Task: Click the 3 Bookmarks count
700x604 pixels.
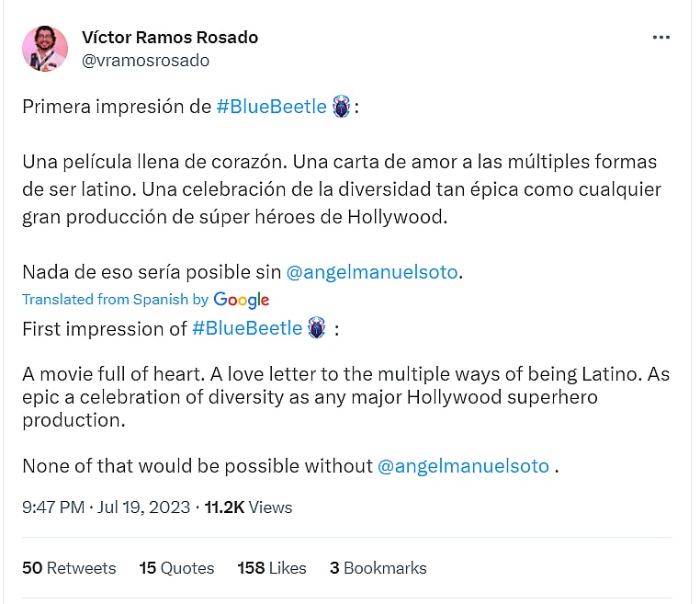Action: pyautogui.click(x=378, y=568)
